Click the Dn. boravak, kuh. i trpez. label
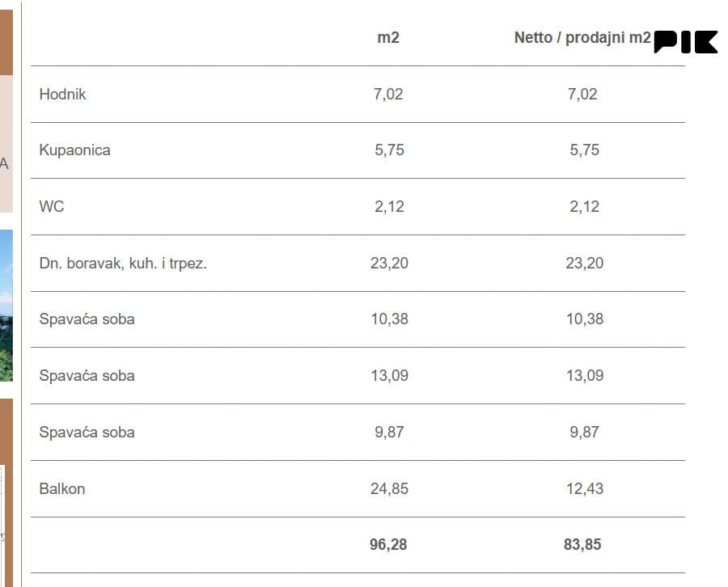 pos(123,263)
